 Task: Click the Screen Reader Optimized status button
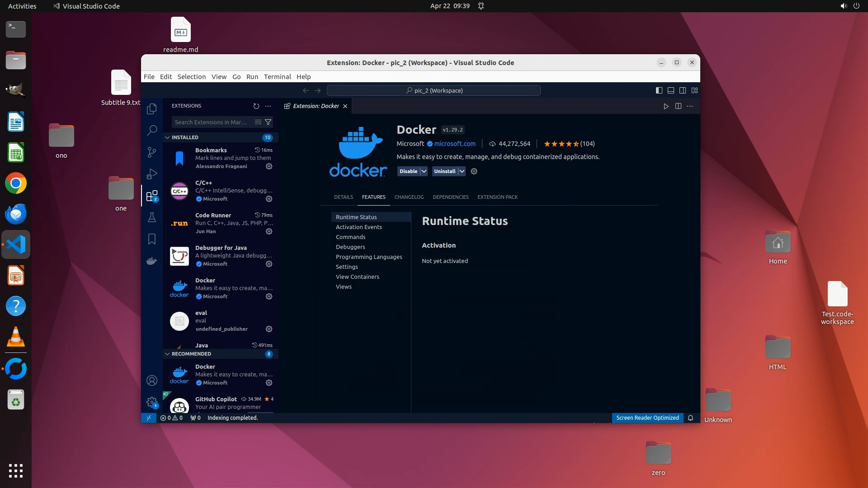click(x=647, y=418)
